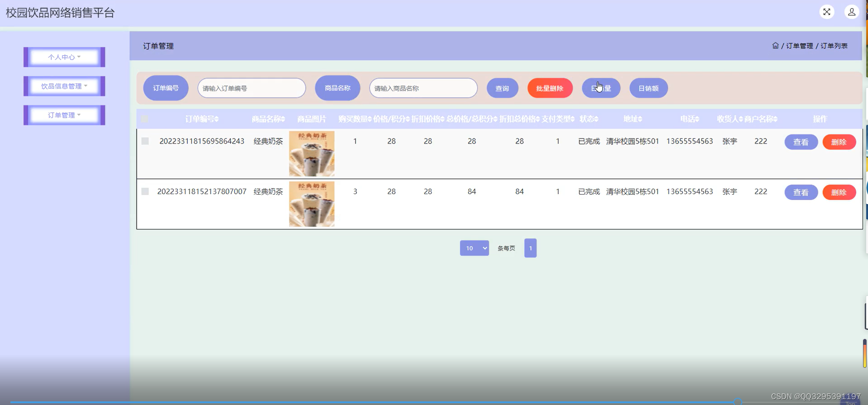Screen dimensions: 868x405
Task: Click 经典奶茶 name in first row
Action: (268, 141)
